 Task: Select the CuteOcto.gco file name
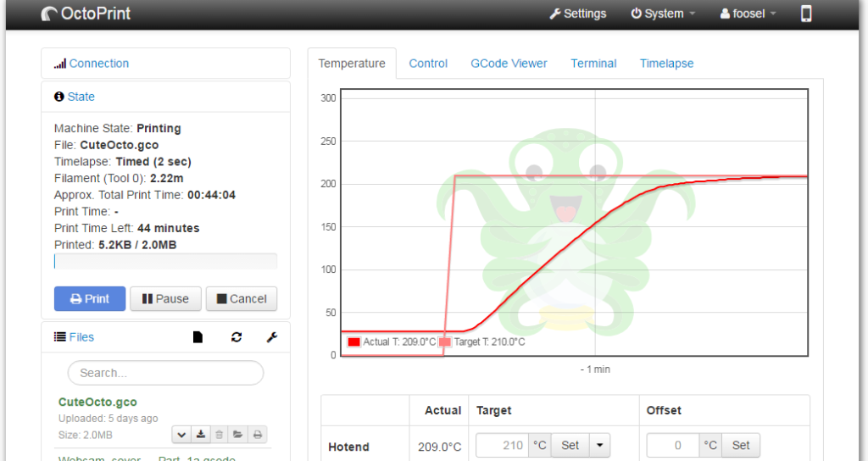coord(97,403)
